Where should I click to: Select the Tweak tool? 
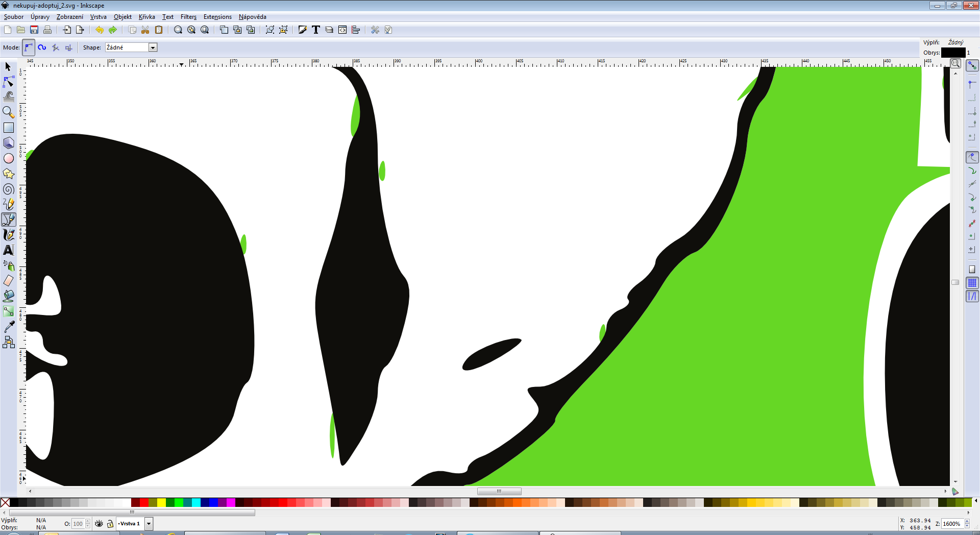tap(8, 96)
